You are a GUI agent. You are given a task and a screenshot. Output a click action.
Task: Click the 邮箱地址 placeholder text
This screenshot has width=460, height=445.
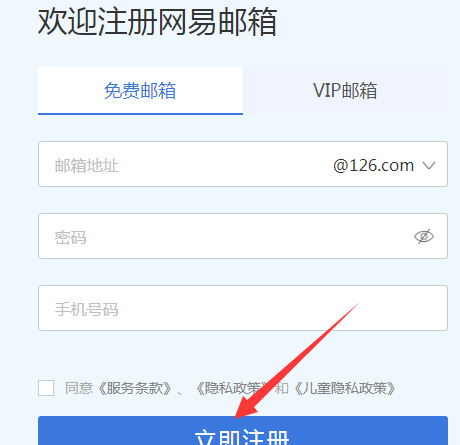87,166
